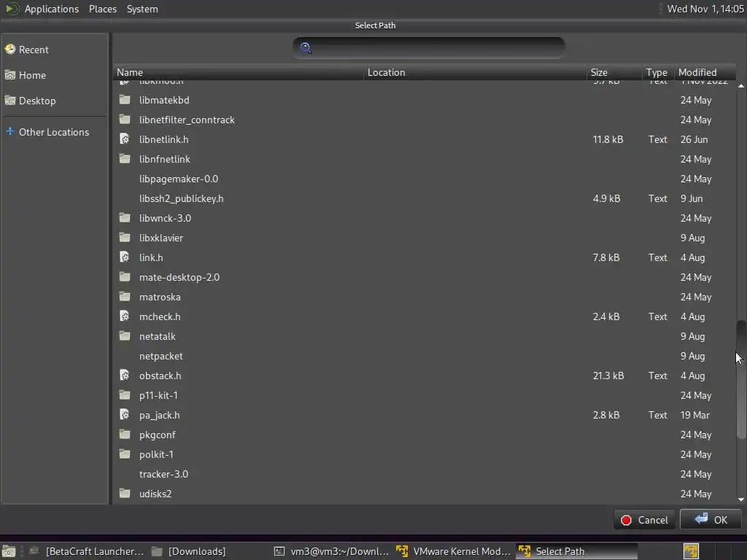Click the p11-kit-1 folder icon
This screenshot has height=560, width=747.
click(125, 394)
